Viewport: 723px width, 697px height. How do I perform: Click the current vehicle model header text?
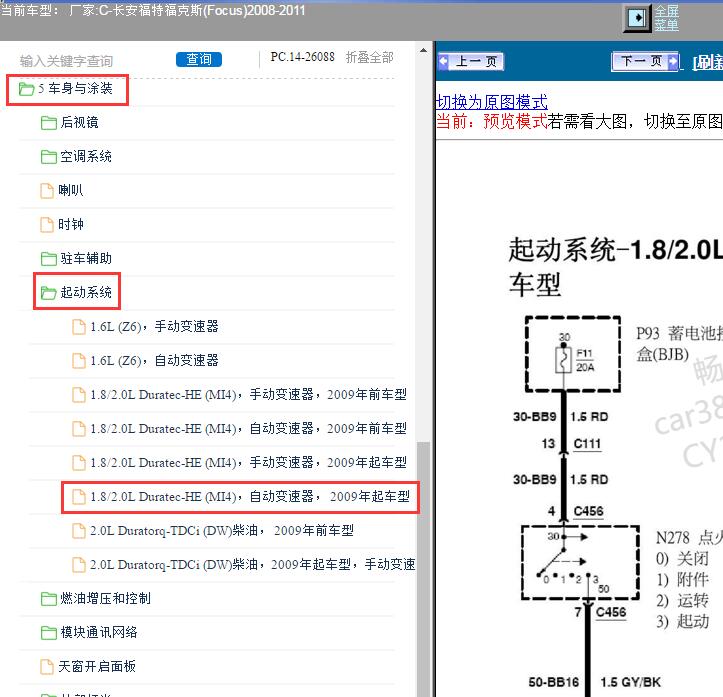click(153, 10)
